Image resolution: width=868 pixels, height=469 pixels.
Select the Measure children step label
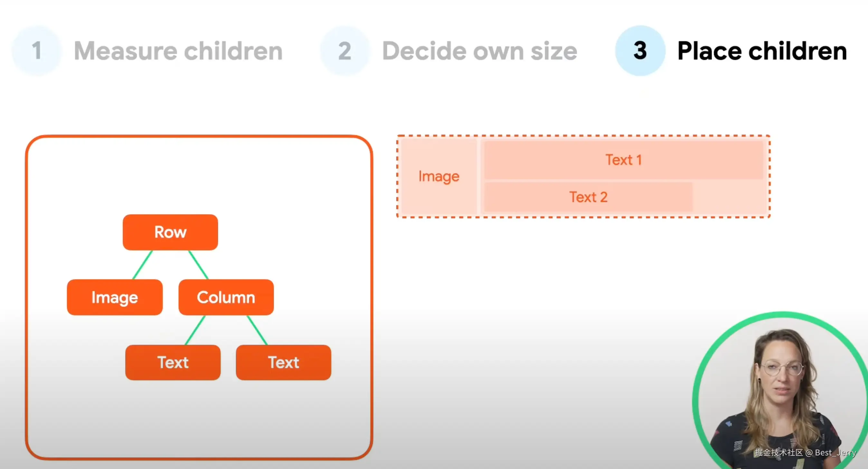pyautogui.click(x=178, y=51)
